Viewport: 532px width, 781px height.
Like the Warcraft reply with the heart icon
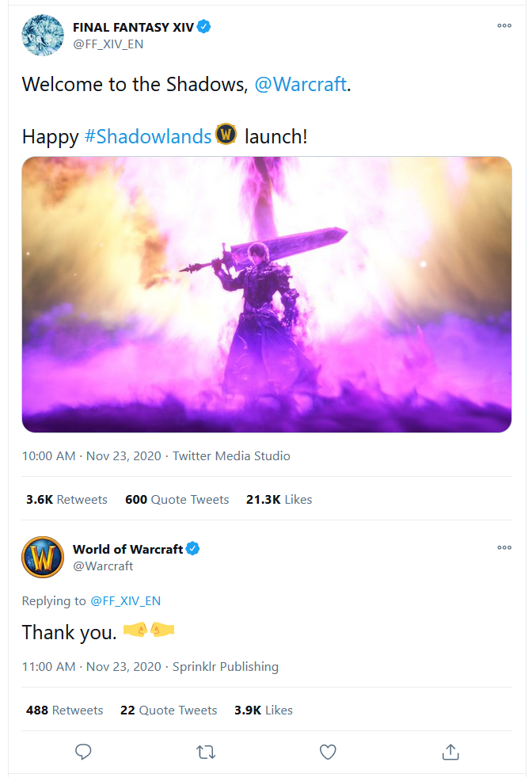[328, 752]
